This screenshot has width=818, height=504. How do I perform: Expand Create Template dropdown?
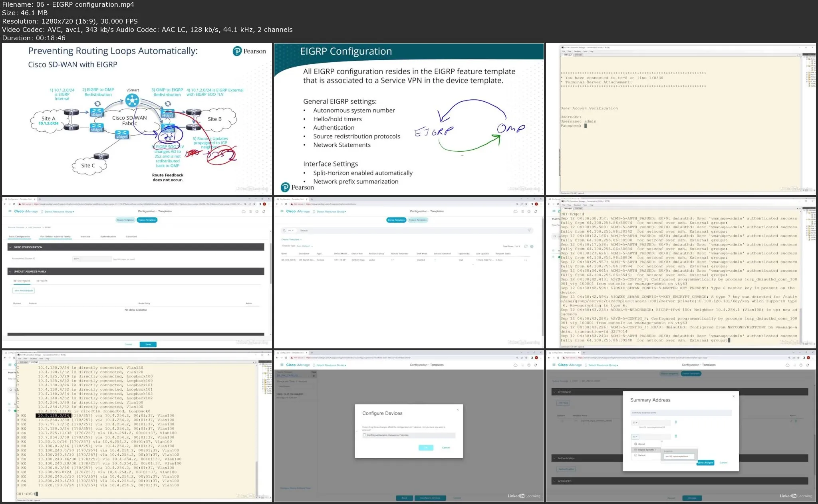[291, 239]
